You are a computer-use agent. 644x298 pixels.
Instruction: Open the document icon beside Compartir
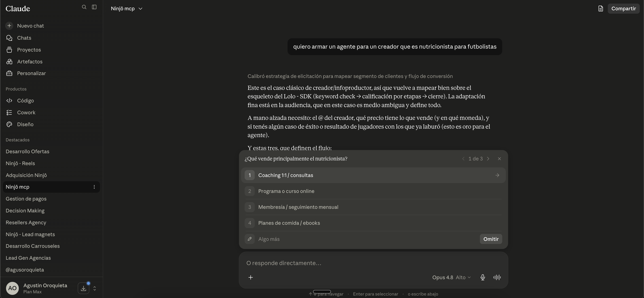[x=600, y=9]
